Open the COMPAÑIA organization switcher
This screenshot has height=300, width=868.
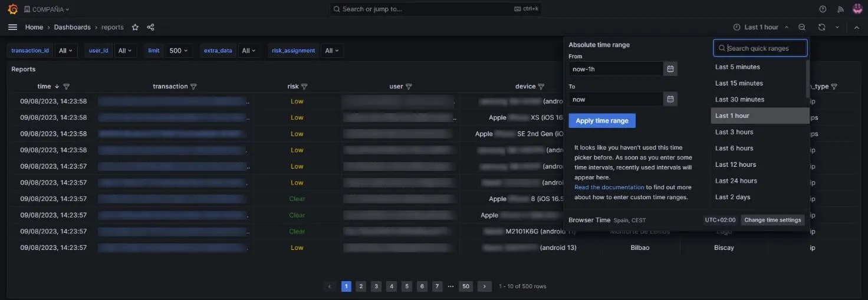click(47, 9)
